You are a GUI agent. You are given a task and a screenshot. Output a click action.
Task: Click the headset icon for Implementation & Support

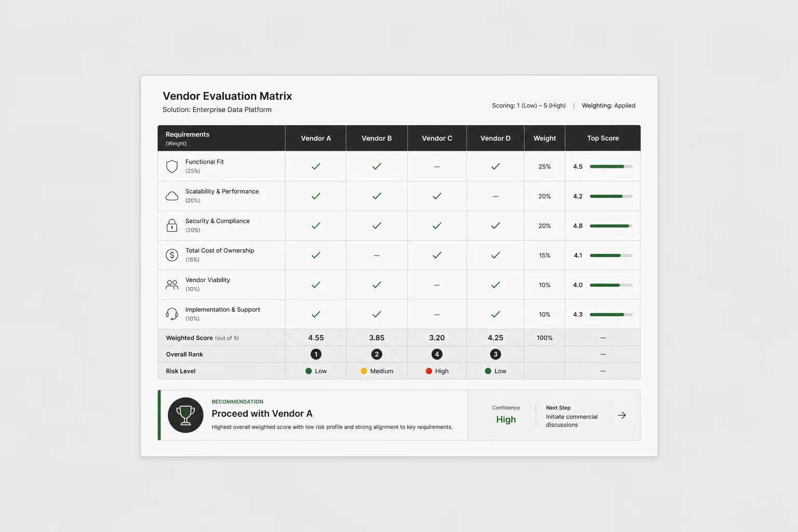(x=172, y=314)
